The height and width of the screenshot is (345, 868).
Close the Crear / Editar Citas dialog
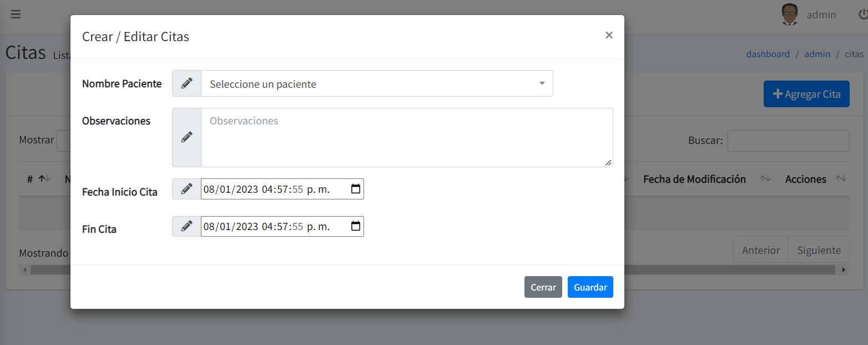609,36
